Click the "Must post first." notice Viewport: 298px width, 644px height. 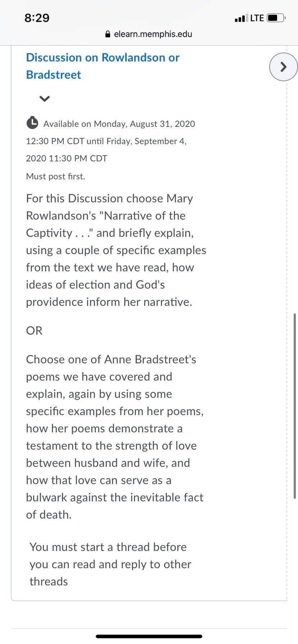(55, 176)
